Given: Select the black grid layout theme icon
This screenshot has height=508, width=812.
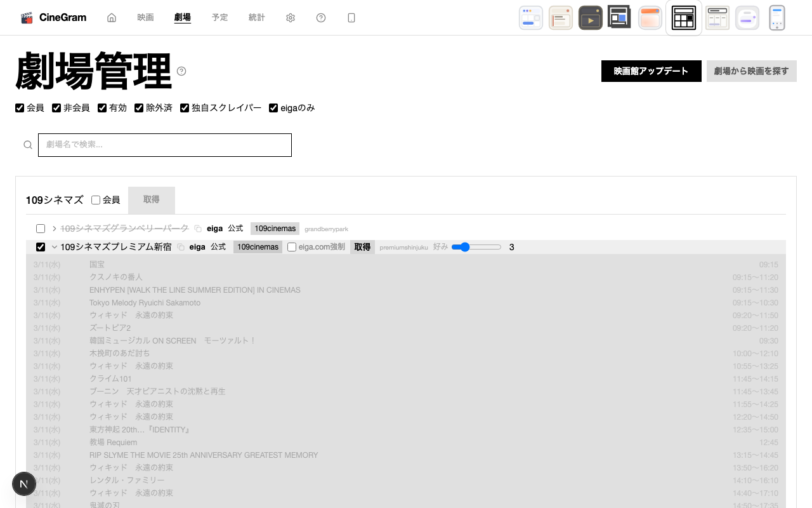Looking at the screenshot, I should [x=684, y=18].
